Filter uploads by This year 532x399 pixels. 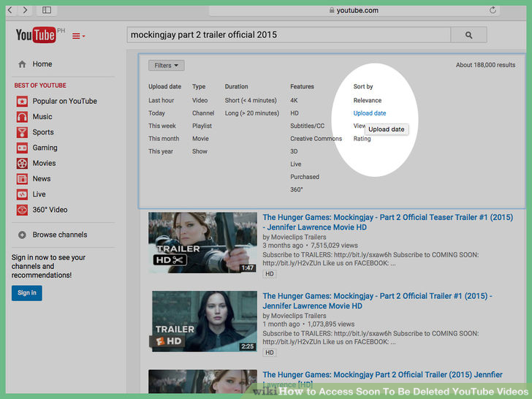(x=161, y=151)
